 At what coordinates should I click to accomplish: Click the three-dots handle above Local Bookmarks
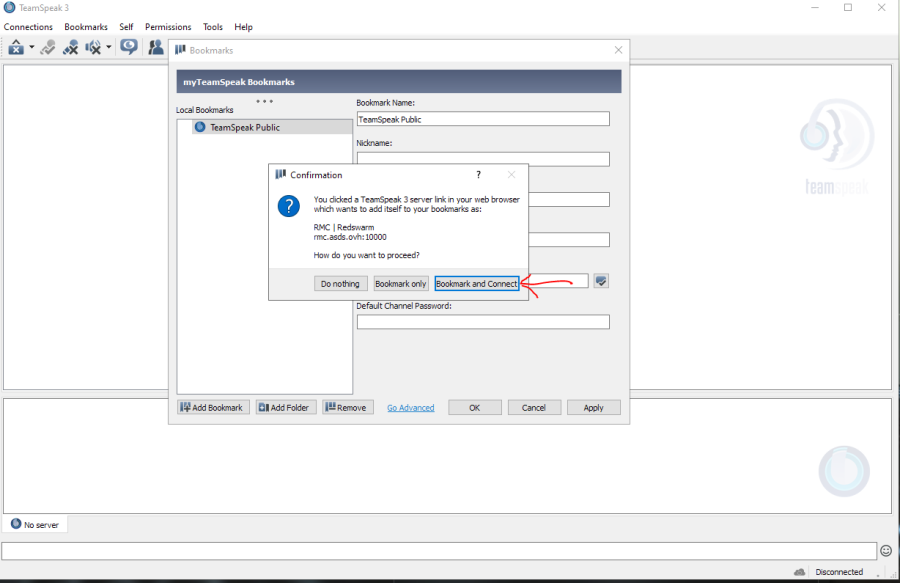(265, 101)
